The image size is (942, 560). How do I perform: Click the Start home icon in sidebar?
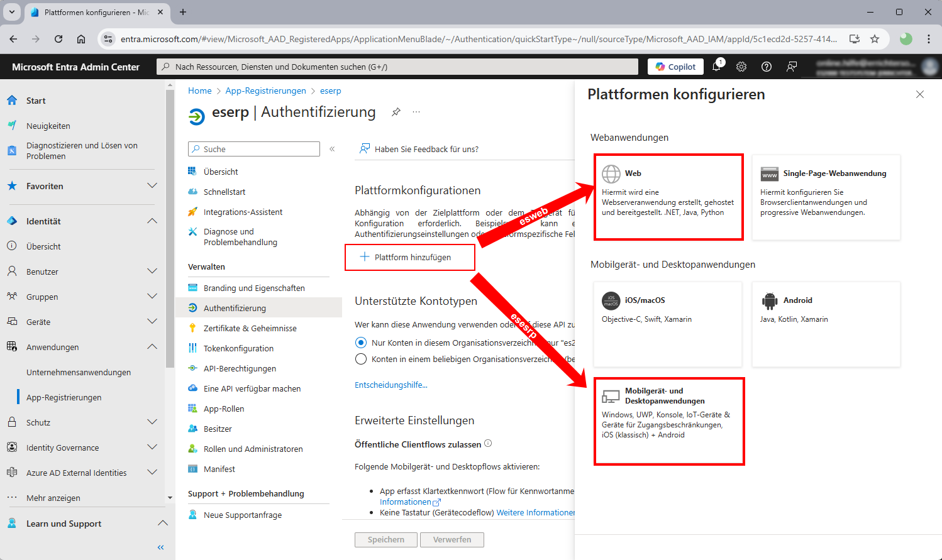pos(12,101)
